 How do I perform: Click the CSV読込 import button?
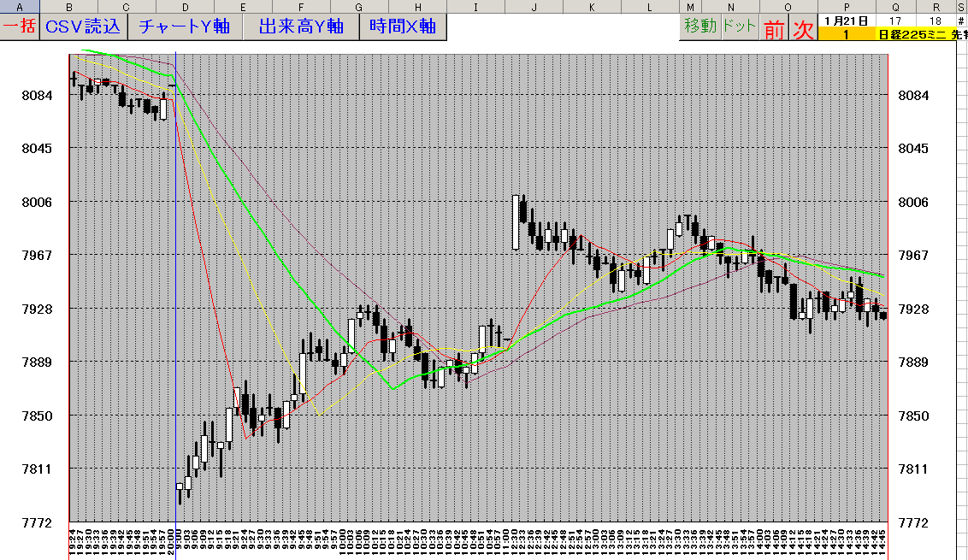pos(83,27)
